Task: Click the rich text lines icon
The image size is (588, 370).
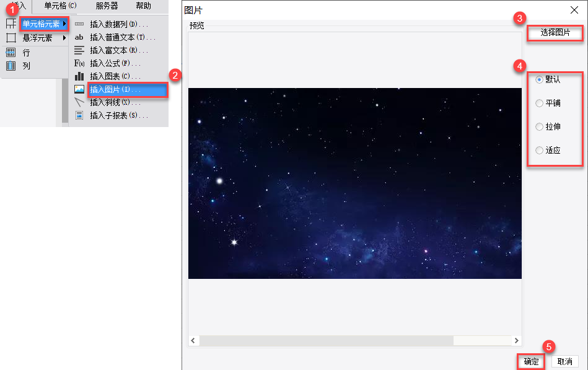Action: (x=79, y=50)
